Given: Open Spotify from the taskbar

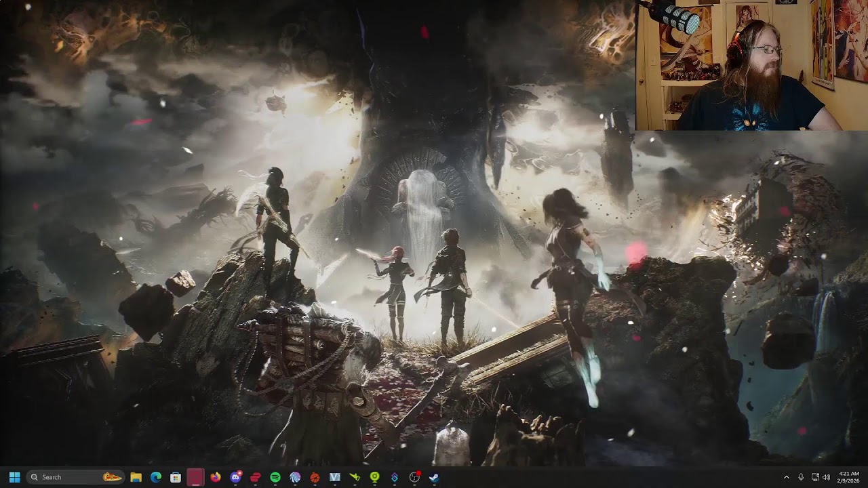Looking at the screenshot, I should pos(275,477).
